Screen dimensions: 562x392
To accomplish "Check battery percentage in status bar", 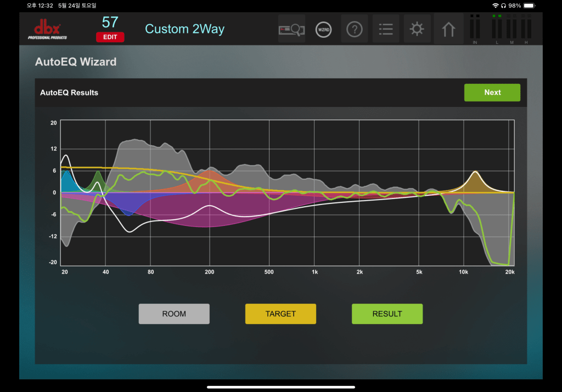I will click(514, 5).
